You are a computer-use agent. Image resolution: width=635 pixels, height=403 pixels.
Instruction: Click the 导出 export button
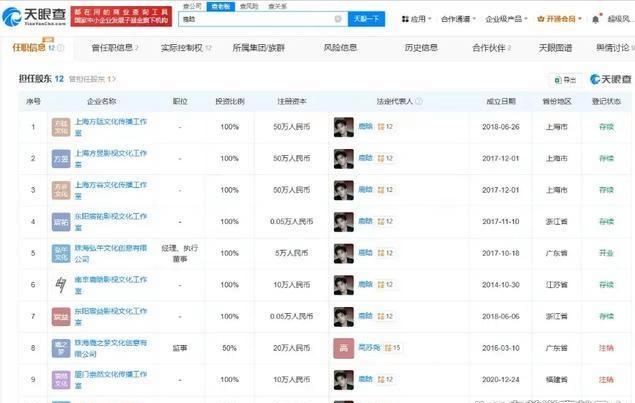click(x=565, y=80)
